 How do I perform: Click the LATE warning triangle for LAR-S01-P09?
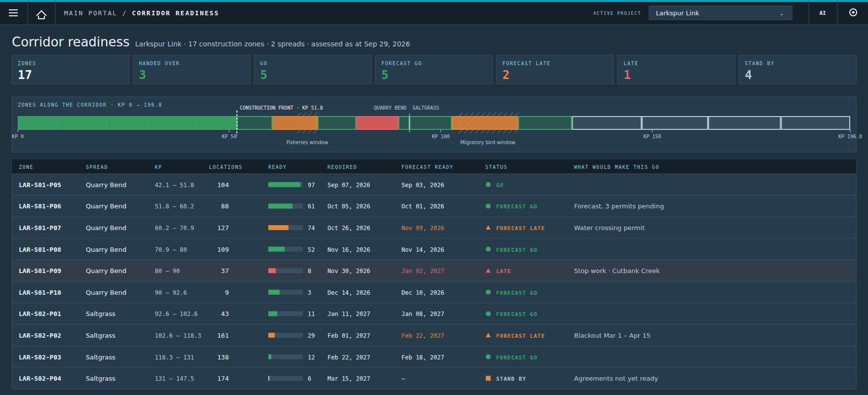pyautogui.click(x=488, y=271)
